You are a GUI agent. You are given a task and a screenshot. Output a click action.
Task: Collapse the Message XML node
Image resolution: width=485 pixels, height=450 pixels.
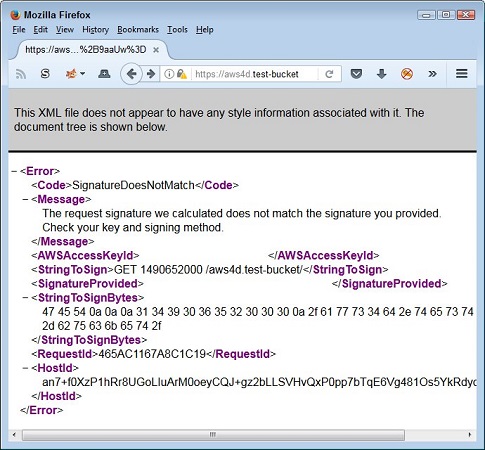[x=25, y=199]
